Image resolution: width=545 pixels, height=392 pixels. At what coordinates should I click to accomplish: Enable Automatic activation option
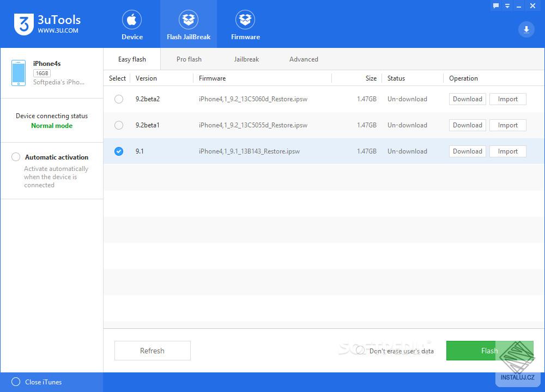16,157
